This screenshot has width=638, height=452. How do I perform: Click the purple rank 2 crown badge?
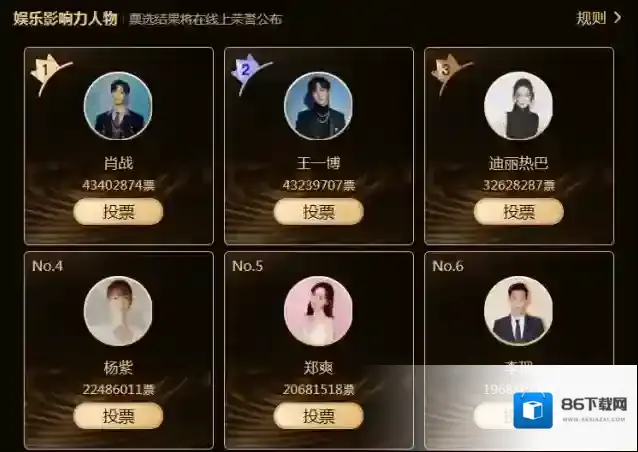(x=248, y=73)
